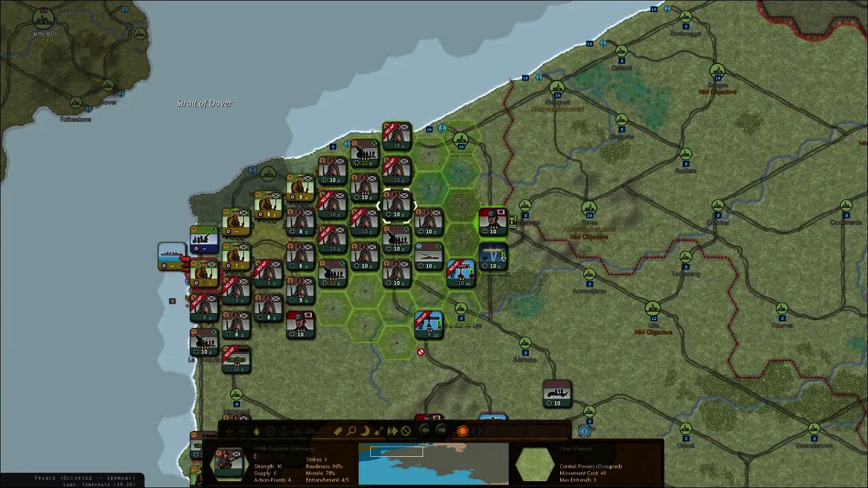Open the magnifier search tool
The height and width of the screenshot is (488, 868).
click(x=351, y=431)
